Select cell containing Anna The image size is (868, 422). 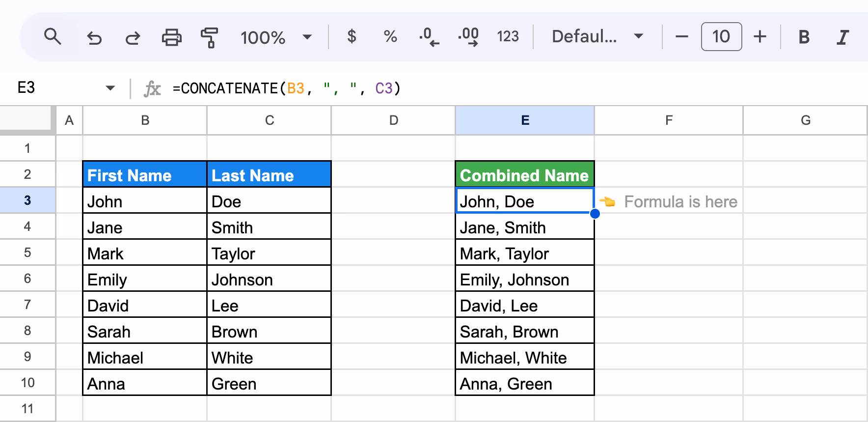click(x=145, y=383)
